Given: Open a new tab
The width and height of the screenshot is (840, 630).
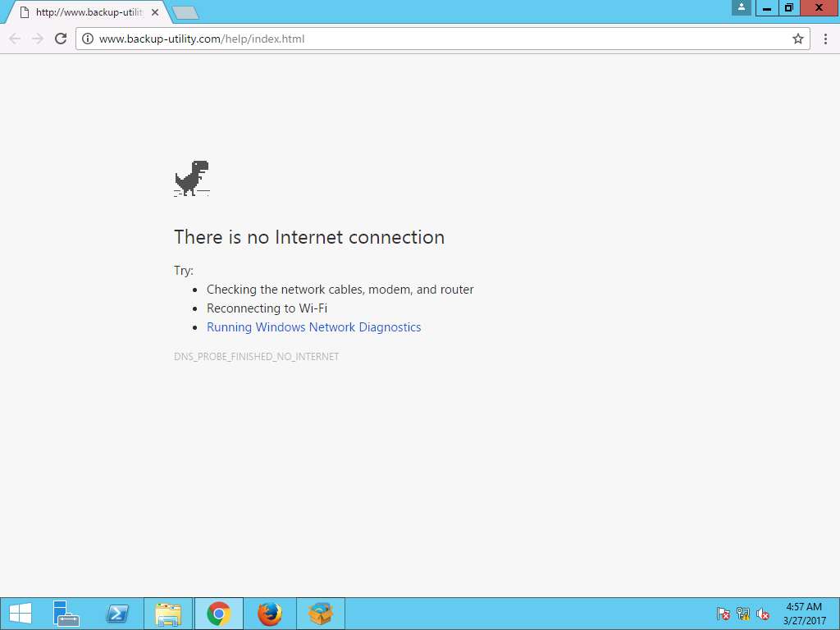Looking at the screenshot, I should [186, 12].
